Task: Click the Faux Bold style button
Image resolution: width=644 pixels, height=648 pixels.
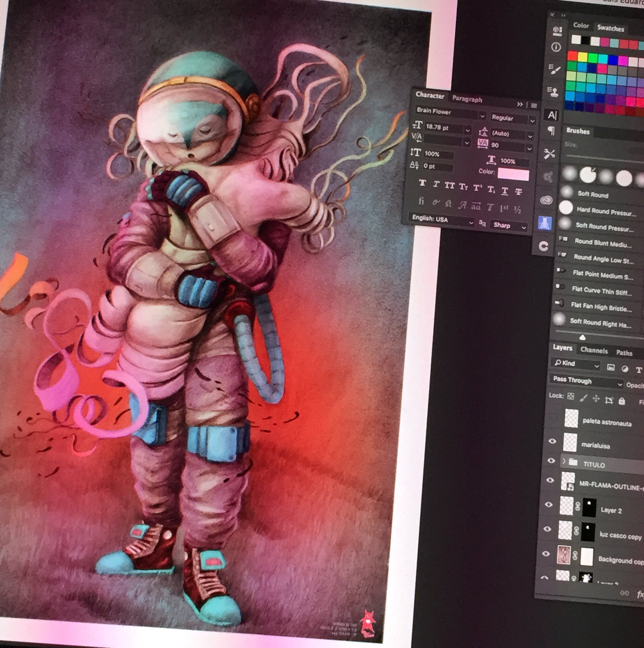Action: 422,183
